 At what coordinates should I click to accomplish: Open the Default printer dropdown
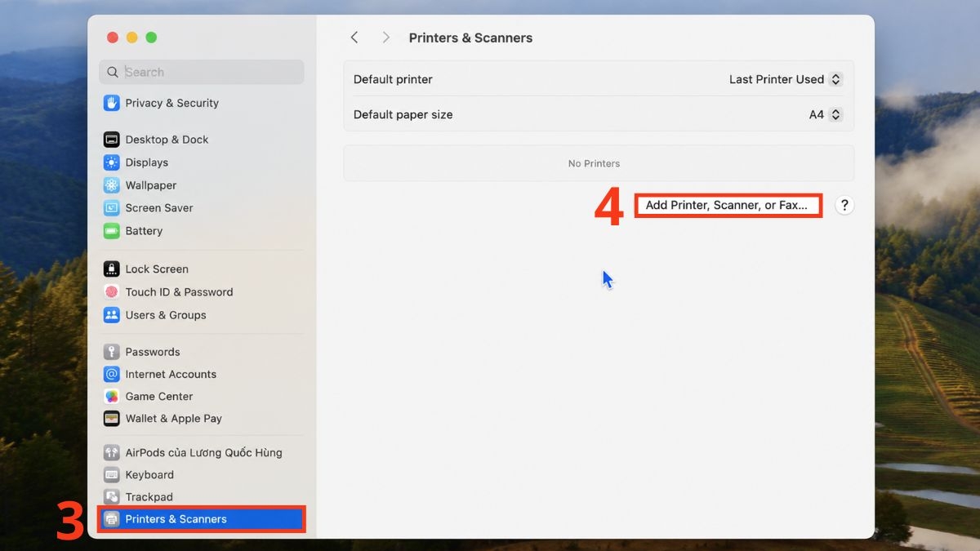point(785,79)
